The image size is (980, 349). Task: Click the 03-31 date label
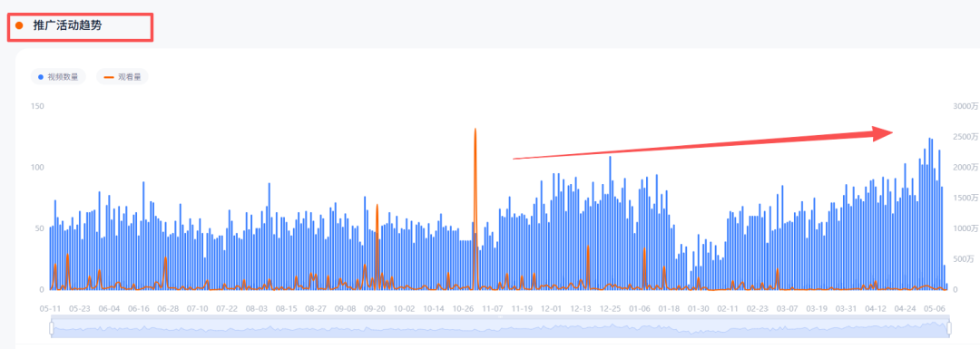click(x=847, y=308)
